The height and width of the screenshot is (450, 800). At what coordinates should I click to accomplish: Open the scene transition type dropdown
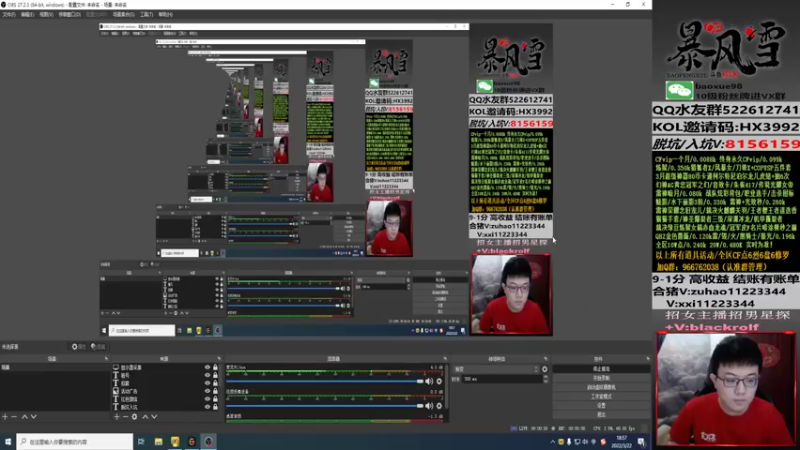pos(496,369)
